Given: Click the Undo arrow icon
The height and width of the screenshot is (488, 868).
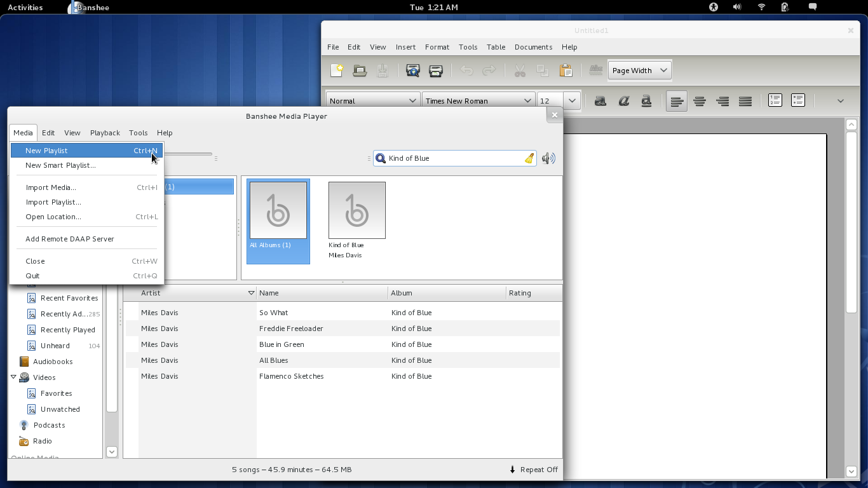Looking at the screenshot, I should [x=466, y=71].
